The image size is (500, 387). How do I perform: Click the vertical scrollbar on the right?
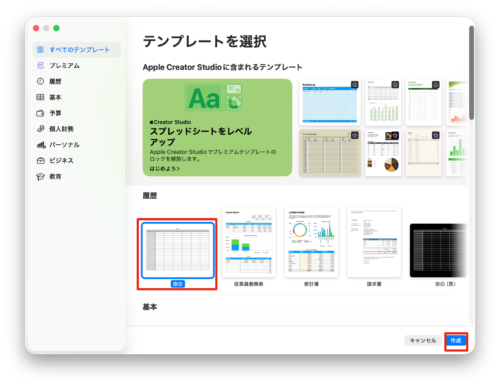coord(471,73)
